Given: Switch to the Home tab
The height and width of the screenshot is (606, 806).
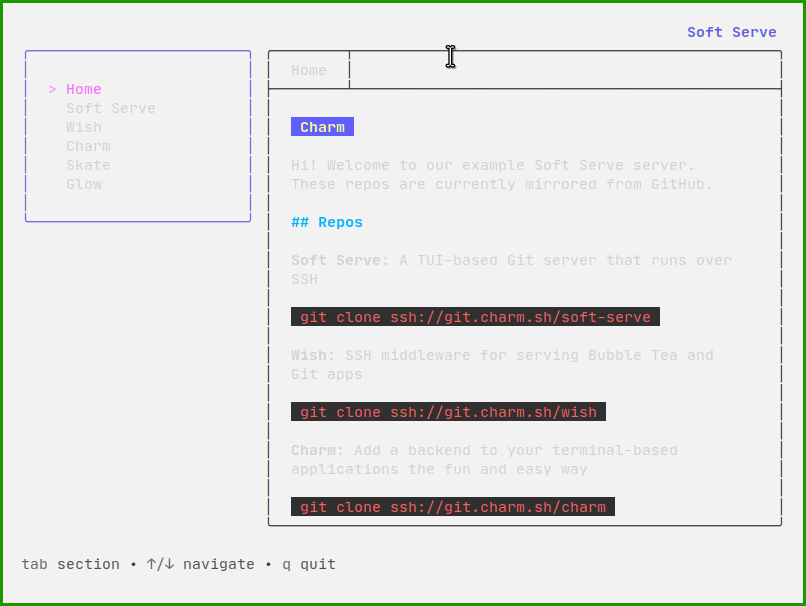Looking at the screenshot, I should pyautogui.click(x=308, y=70).
